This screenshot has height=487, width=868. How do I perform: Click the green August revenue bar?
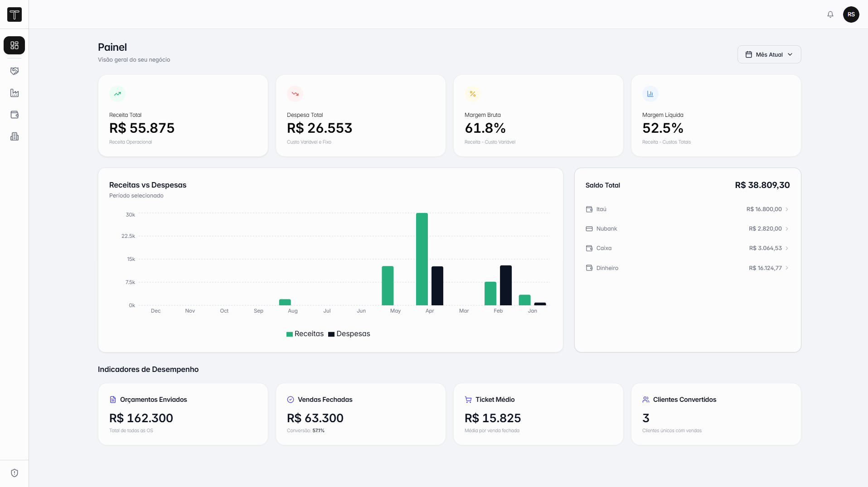[x=285, y=302]
